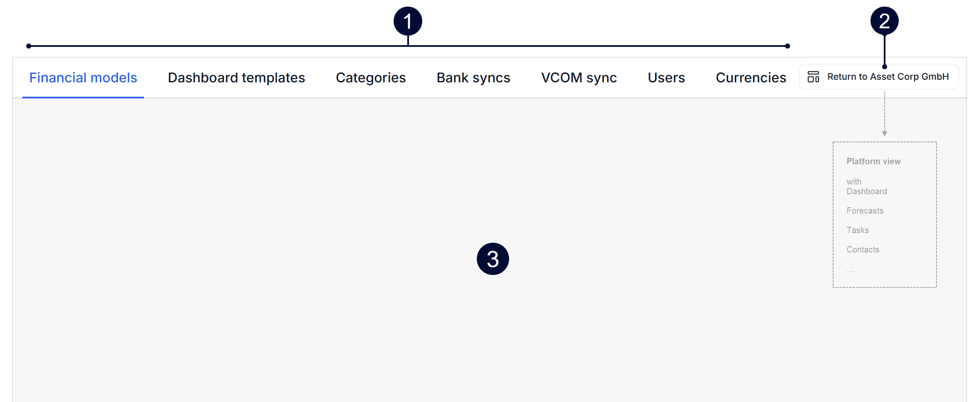The width and height of the screenshot is (980, 402).
Task: Click the numbered marker 3 circle
Action: (x=493, y=259)
